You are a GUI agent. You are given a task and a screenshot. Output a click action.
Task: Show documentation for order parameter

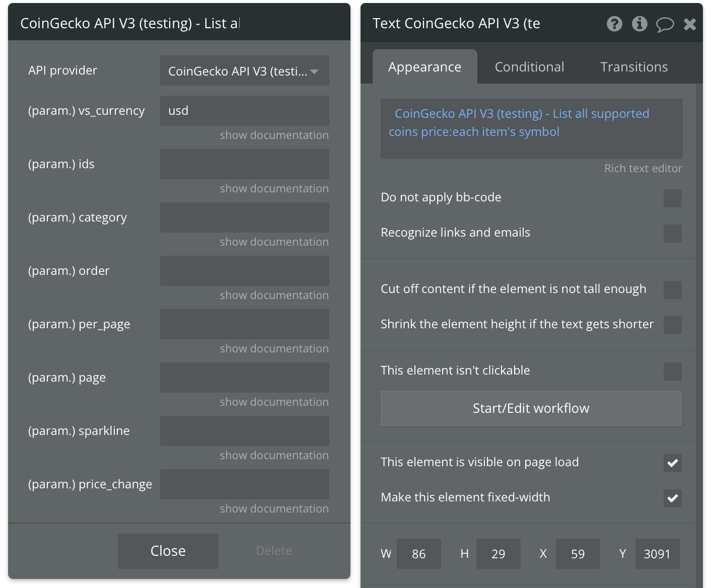274,296
